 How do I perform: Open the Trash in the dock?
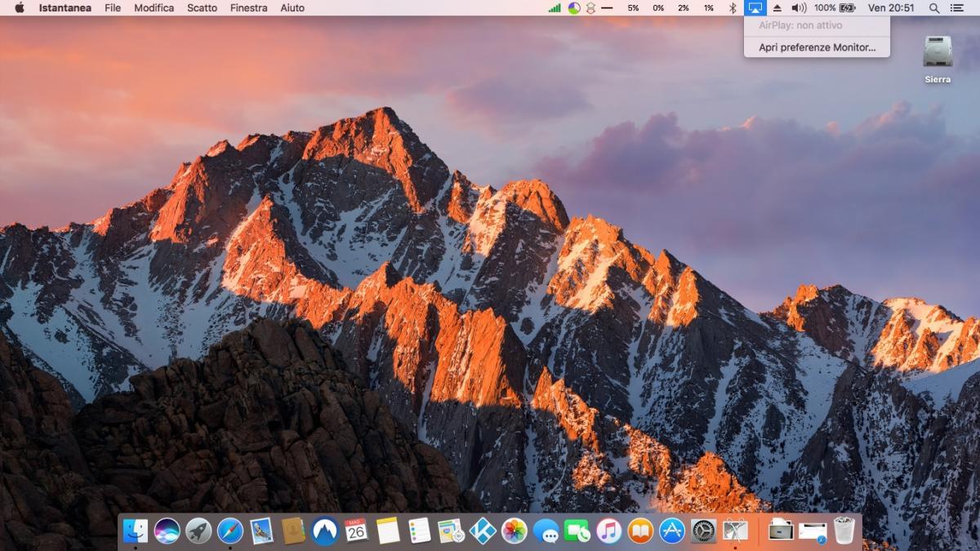[x=844, y=531]
